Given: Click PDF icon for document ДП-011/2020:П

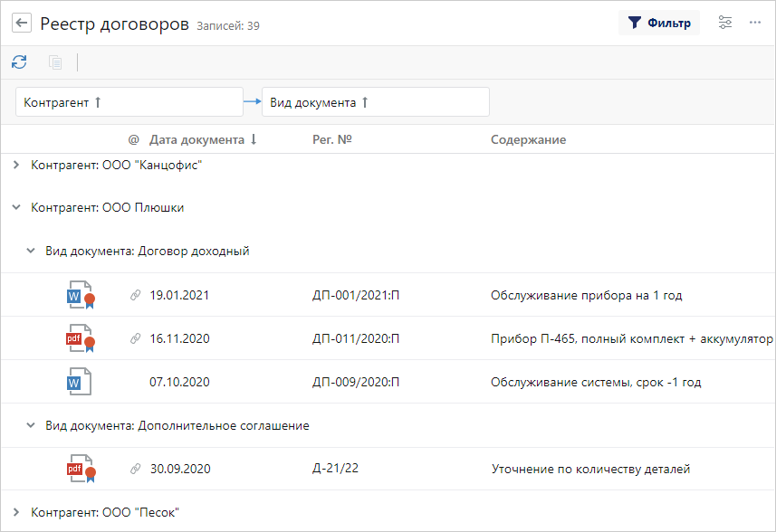Looking at the screenshot, I should (80, 338).
